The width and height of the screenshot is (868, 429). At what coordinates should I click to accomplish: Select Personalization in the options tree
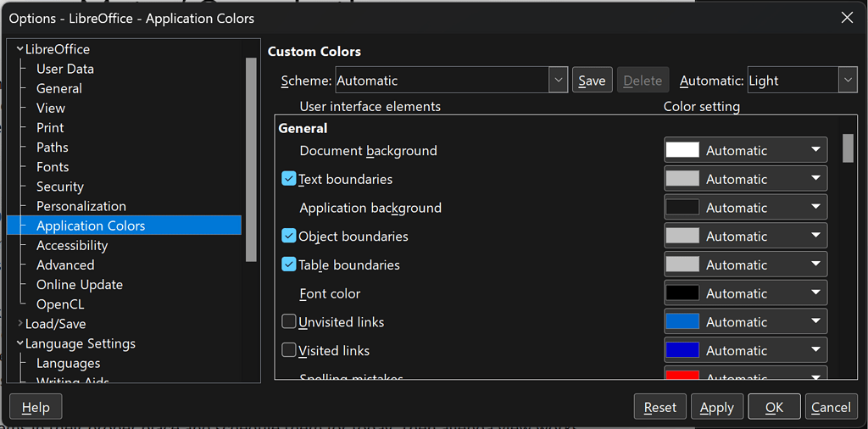(x=81, y=206)
